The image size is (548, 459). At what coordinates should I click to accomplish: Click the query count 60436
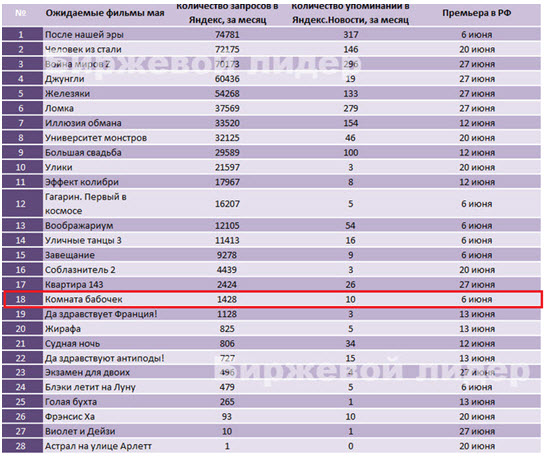coord(227,79)
